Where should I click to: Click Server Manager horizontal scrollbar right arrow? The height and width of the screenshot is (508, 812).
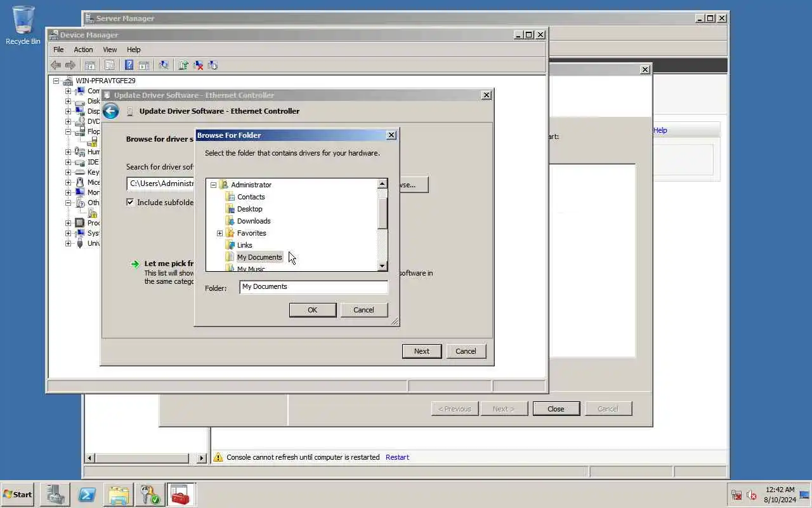[x=202, y=458]
